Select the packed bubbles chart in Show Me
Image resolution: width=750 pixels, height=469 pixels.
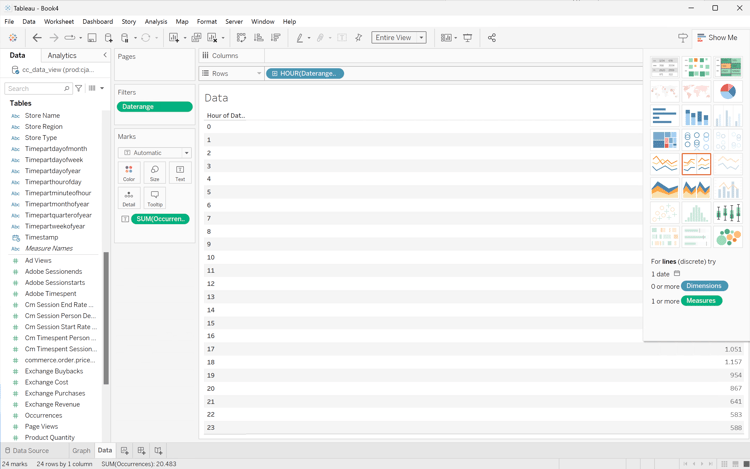tap(728, 237)
